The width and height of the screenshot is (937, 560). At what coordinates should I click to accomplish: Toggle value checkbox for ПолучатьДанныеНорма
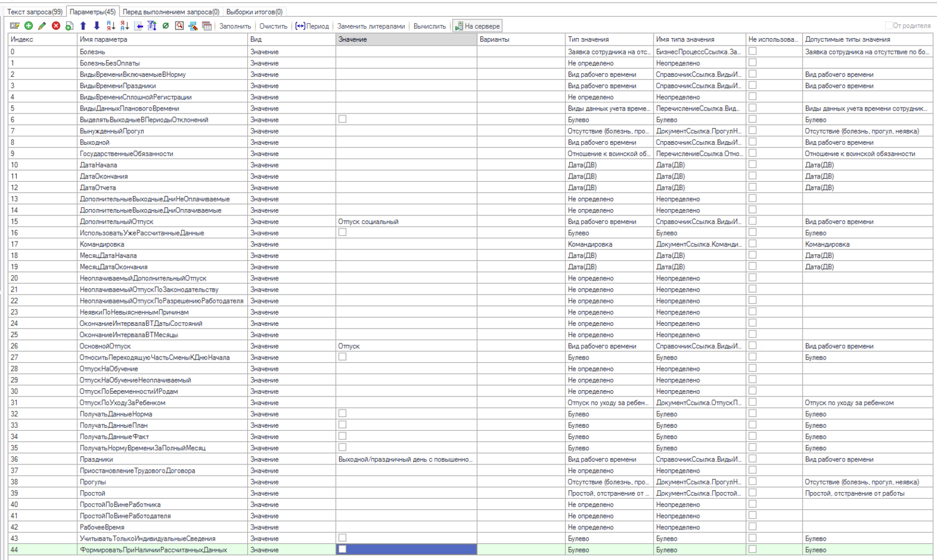pos(342,413)
